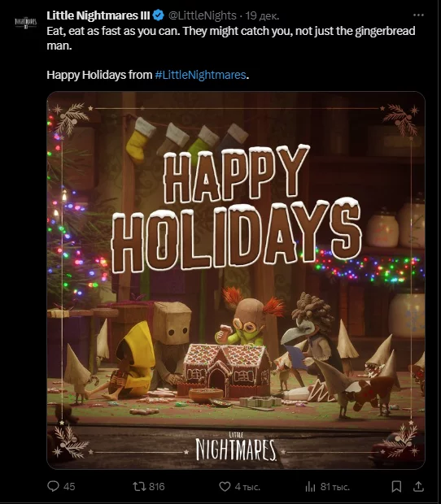The width and height of the screenshot is (441, 504).
Task: Share the post via upload arrow icon
Action: click(x=418, y=486)
